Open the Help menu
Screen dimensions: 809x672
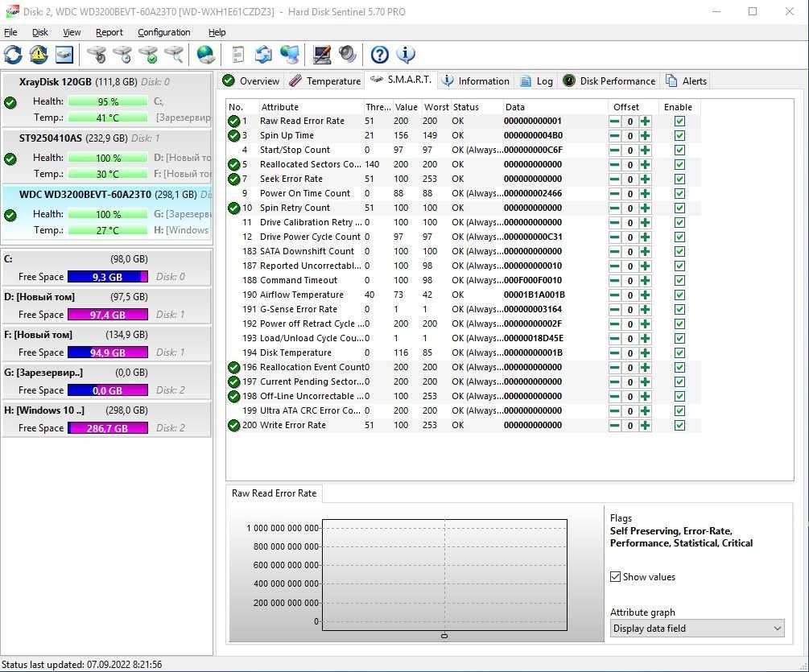click(217, 32)
